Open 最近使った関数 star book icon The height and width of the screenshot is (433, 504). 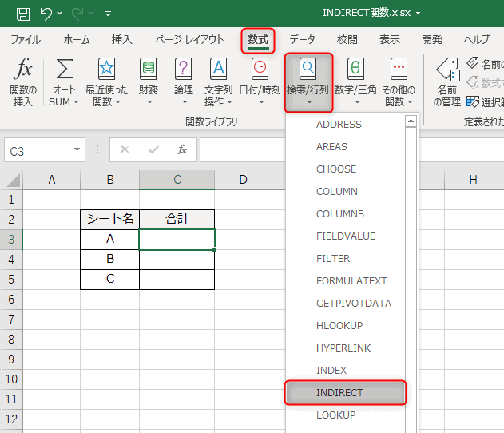(106, 69)
